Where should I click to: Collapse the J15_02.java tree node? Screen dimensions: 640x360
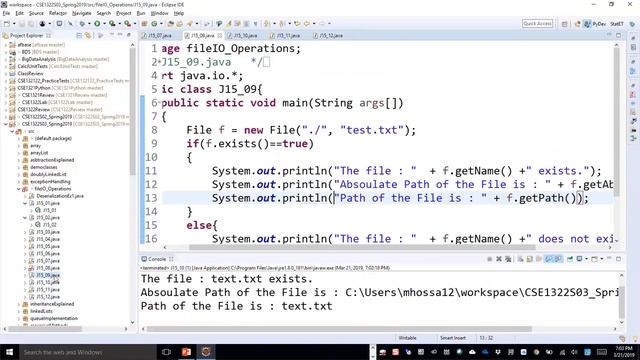point(25,218)
